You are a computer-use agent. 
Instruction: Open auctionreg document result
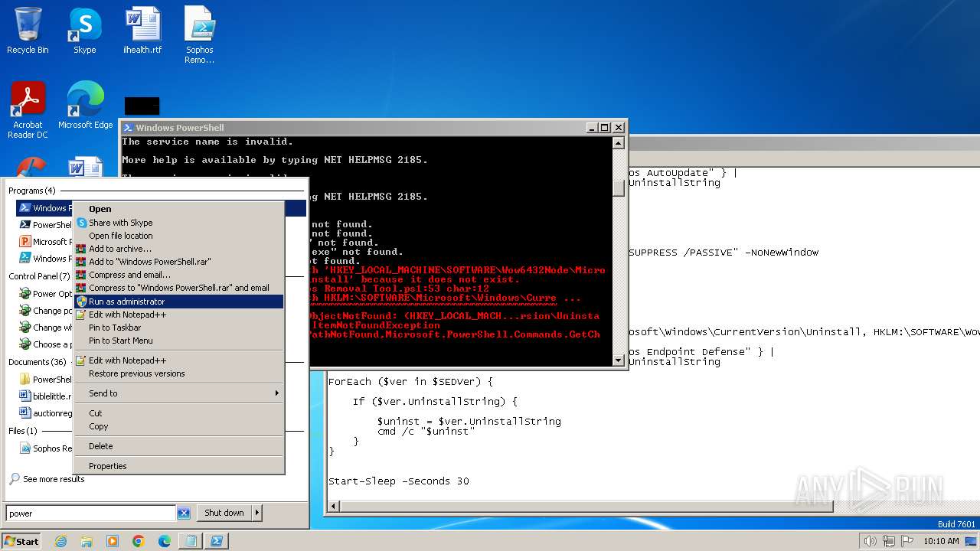pos(45,413)
